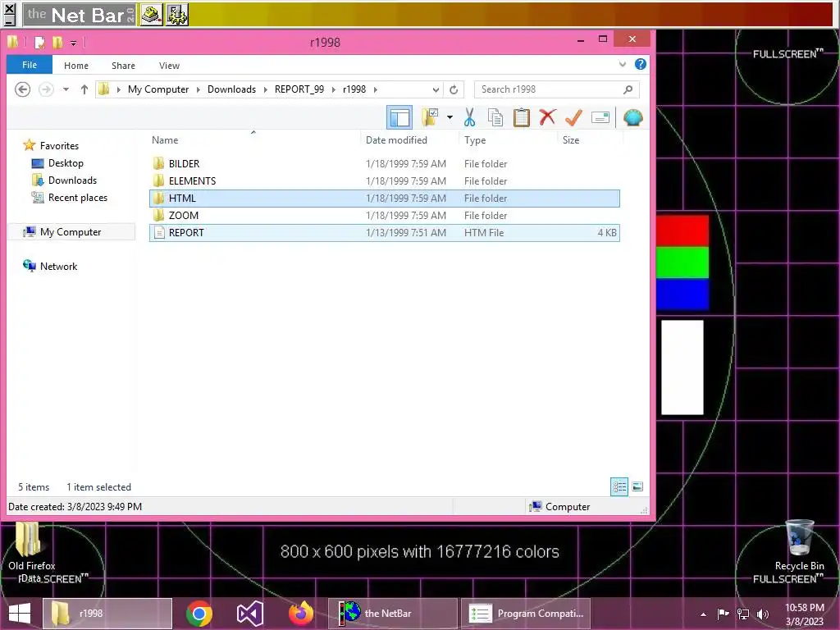Viewport: 840px width, 630px height.
Task: Expand the arrow after My Computer in path
Action: pos(199,89)
